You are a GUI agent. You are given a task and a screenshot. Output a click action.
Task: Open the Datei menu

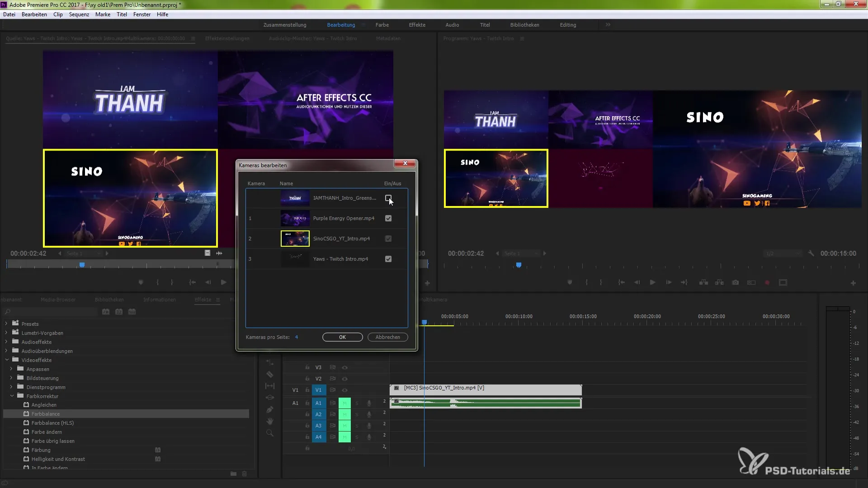9,14
